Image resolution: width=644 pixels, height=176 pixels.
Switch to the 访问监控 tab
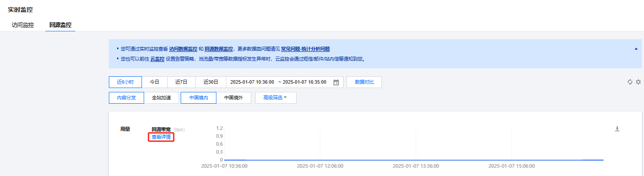(x=23, y=25)
